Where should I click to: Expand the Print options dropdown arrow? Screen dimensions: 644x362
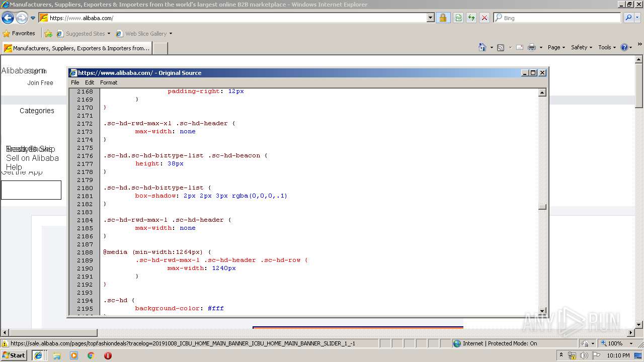541,47
